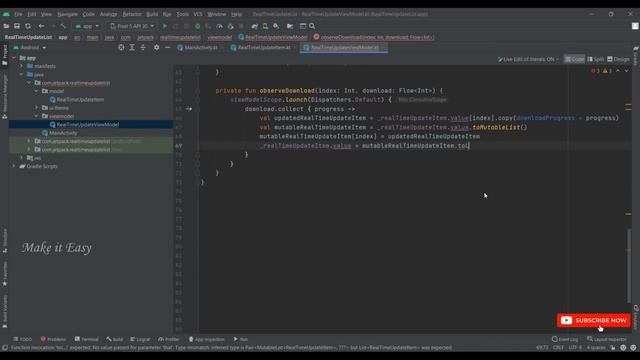Screen dimensions: 640x360
Task: Click the Select Opened File target icon
Action: click(x=121, y=48)
